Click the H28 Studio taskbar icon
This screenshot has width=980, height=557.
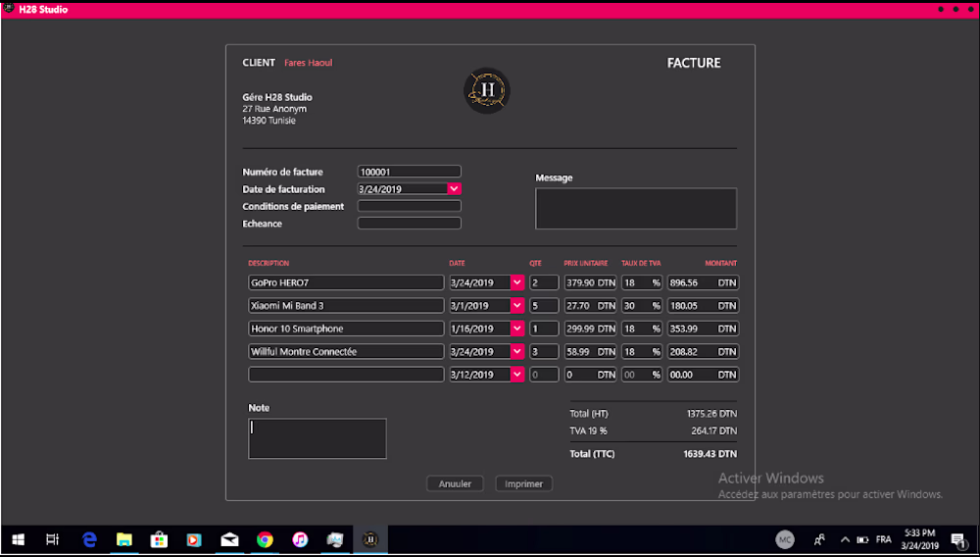(x=370, y=539)
